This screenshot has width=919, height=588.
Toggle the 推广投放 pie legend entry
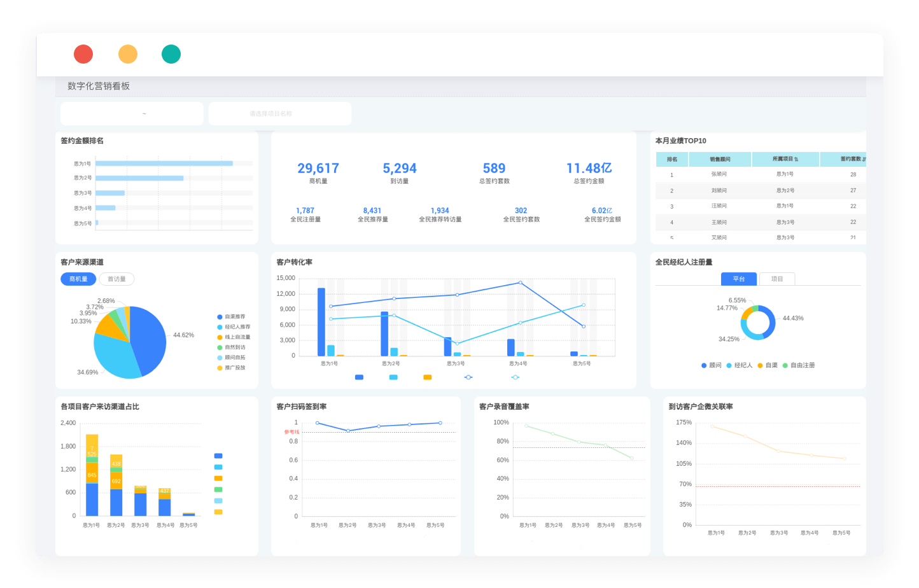click(231, 367)
